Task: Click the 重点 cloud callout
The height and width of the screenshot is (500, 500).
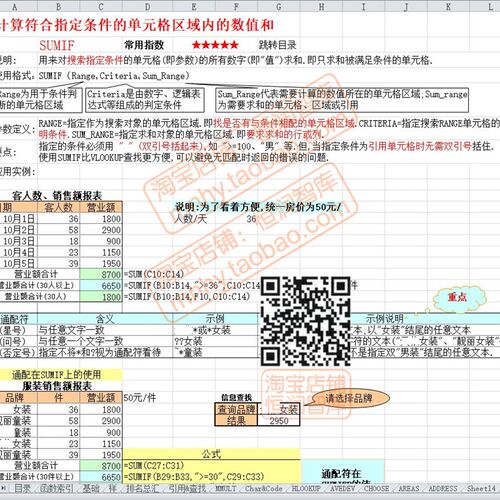Action: [459, 298]
